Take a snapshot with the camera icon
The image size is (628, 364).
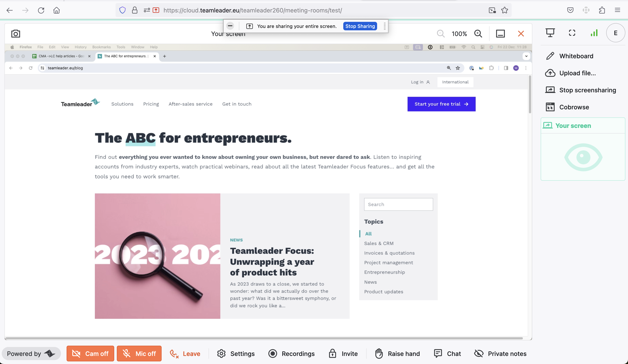click(x=16, y=34)
